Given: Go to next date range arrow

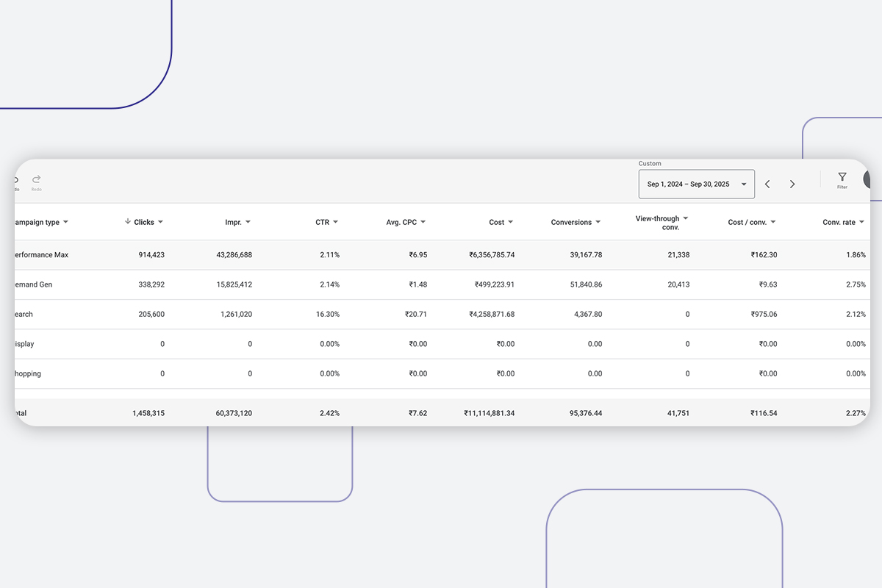Looking at the screenshot, I should tap(792, 184).
